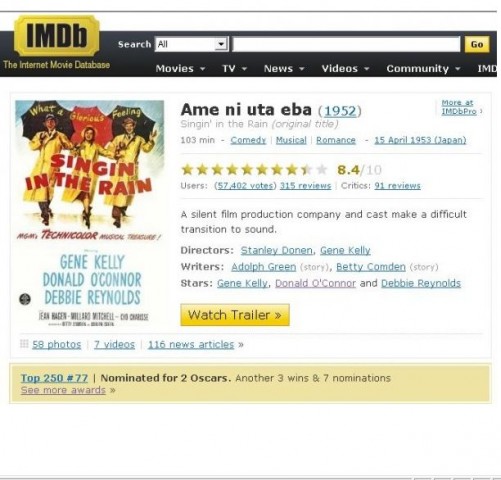Screen dimensions: 501x480
Task: Expand the Movies menu
Action: pos(180,69)
